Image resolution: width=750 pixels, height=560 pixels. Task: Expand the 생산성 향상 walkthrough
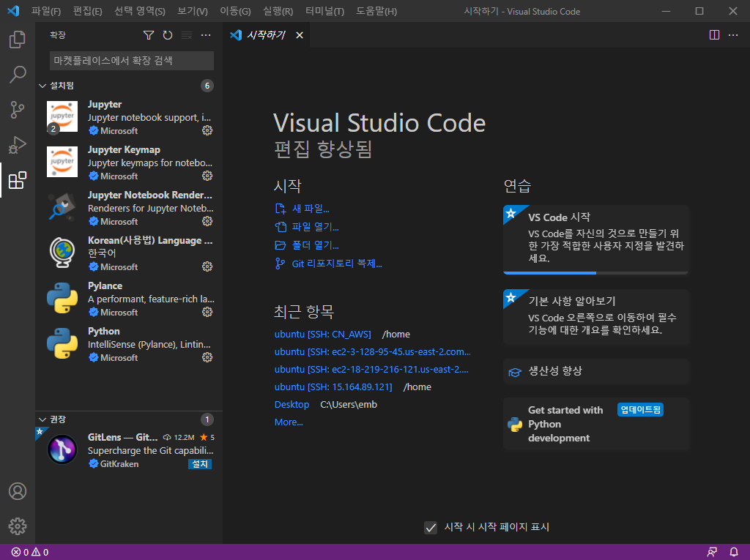[x=596, y=371]
